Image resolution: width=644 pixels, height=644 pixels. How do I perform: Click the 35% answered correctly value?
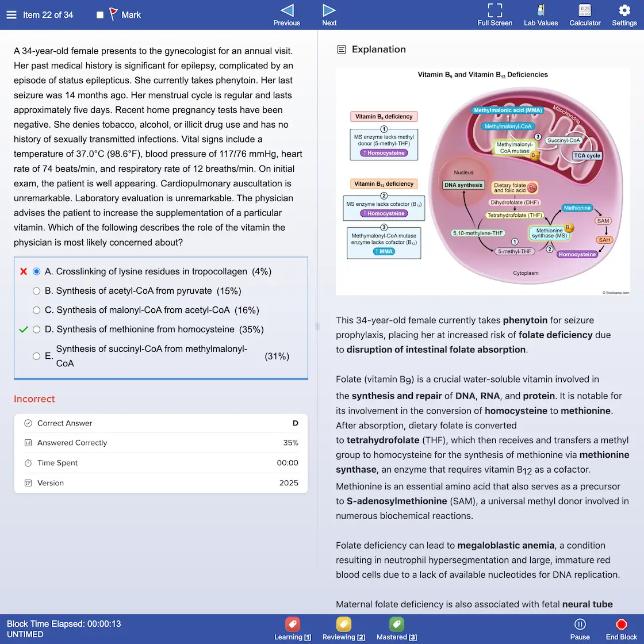point(290,443)
